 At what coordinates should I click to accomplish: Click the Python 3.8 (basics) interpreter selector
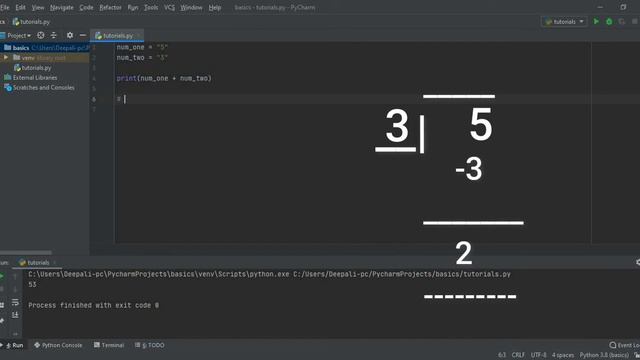tap(604, 355)
